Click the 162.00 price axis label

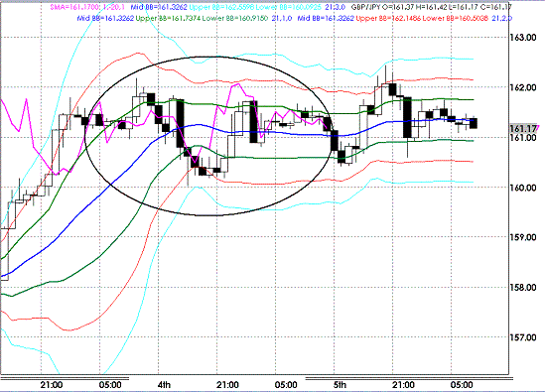[x=522, y=87]
